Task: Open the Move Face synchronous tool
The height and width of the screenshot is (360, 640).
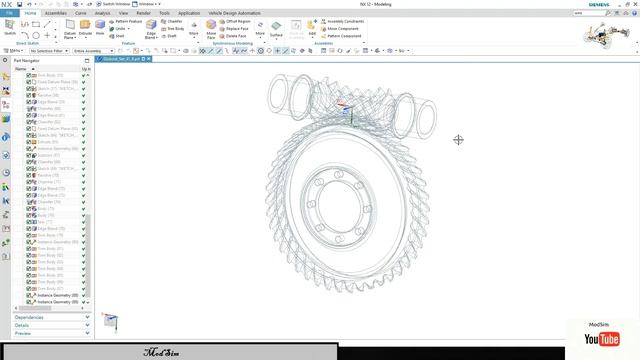Action: pyautogui.click(x=211, y=29)
